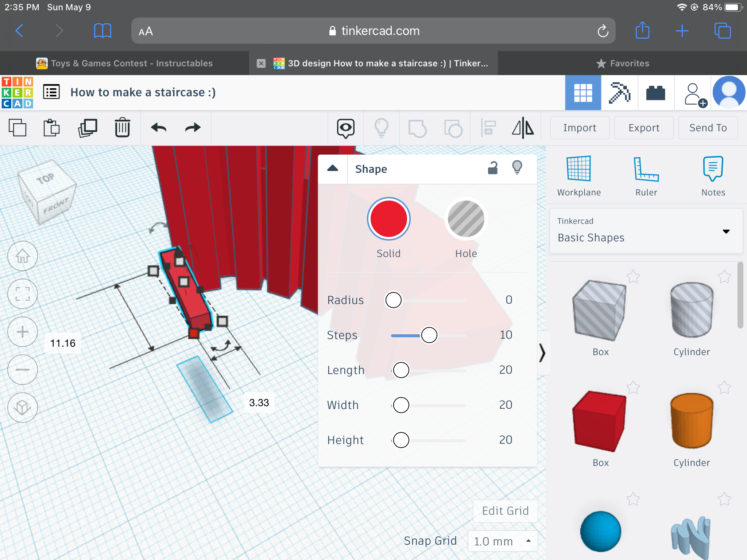Image resolution: width=747 pixels, height=560 pixels.
Task: Select the red Box shape thumbnail
Action: click(x=599, y=421)
